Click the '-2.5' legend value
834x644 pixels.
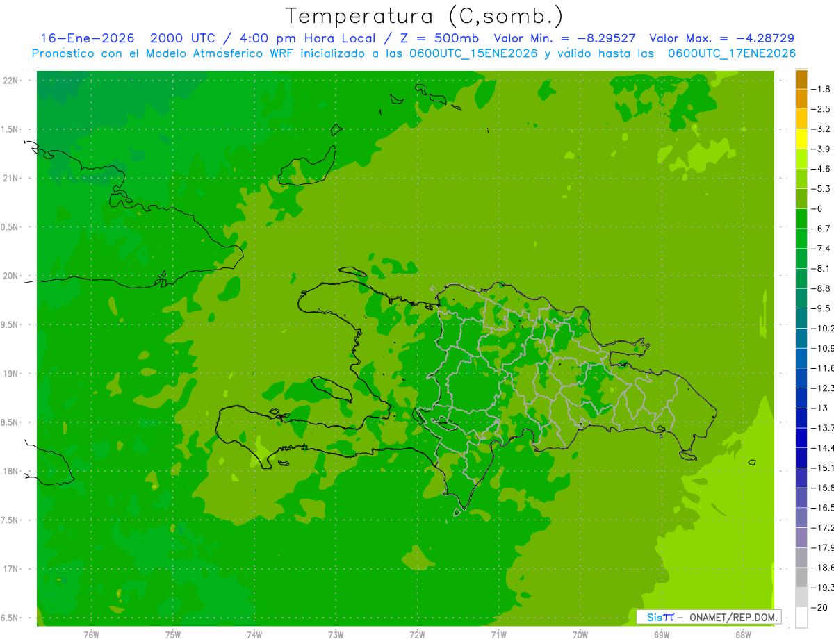pos(822,109)
